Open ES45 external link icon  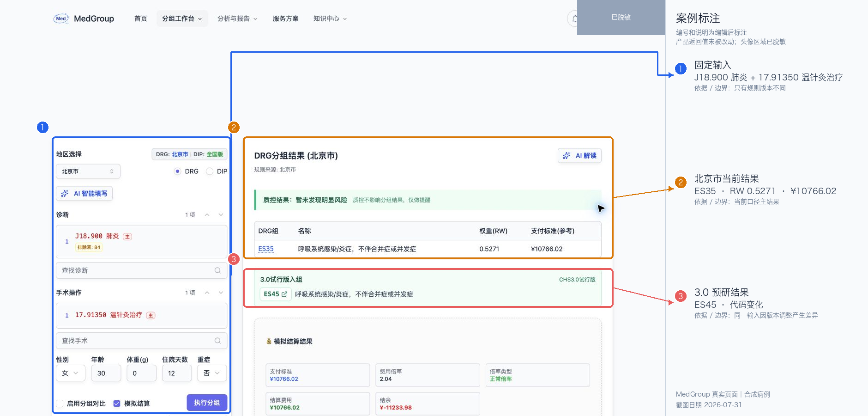(284, 294)
